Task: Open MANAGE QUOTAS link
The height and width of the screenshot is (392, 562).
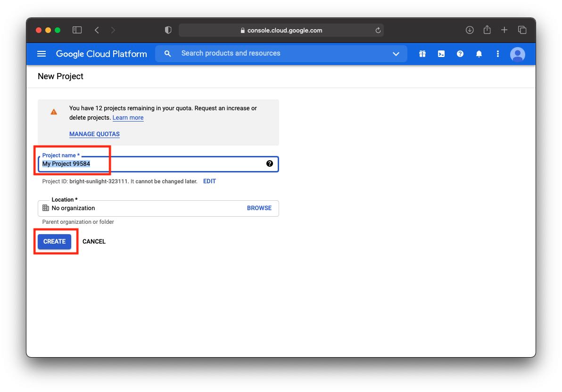Action: coord(94,134)
